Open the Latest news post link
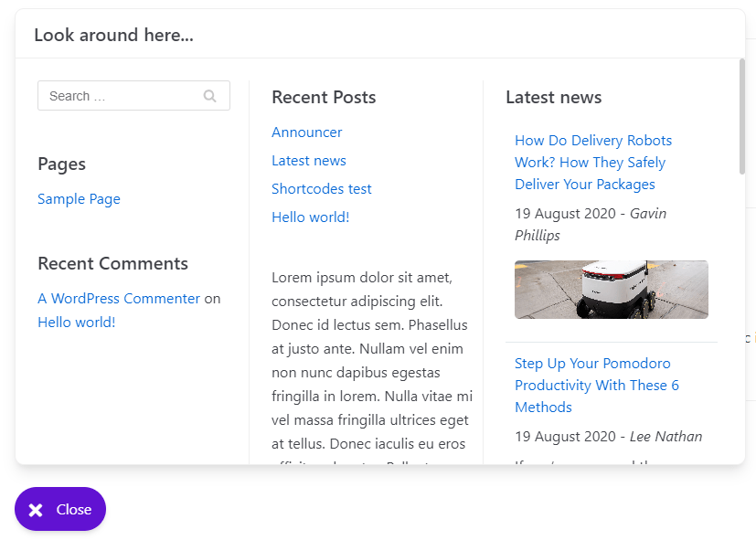Image resolution: width=756 pixels, height=540 pixels. pos(309,161)
